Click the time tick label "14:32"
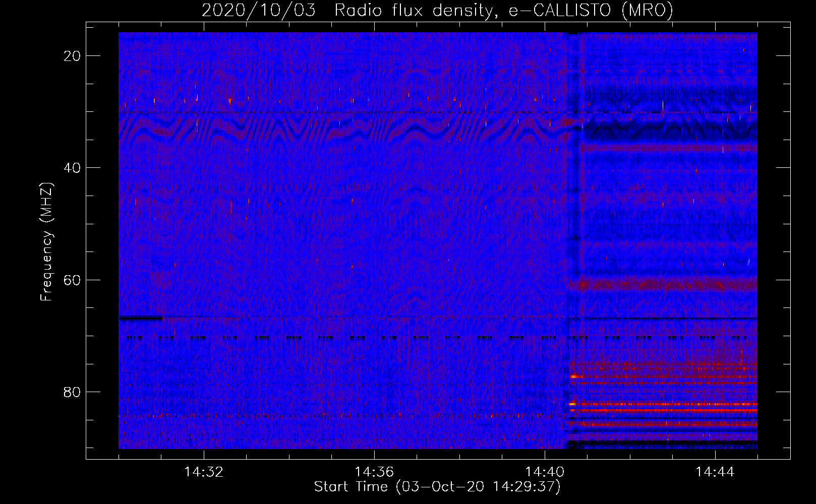 click(204, 472)
